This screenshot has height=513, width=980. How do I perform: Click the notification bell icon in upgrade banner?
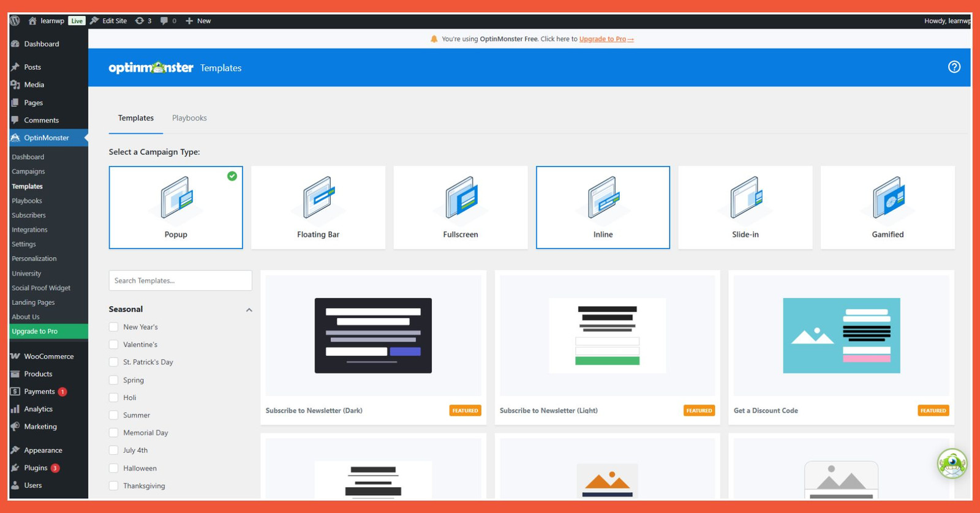434,39
